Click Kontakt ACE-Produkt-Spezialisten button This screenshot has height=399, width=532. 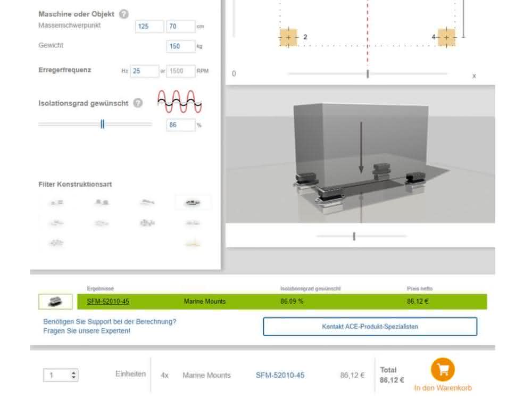pos(370,327)
